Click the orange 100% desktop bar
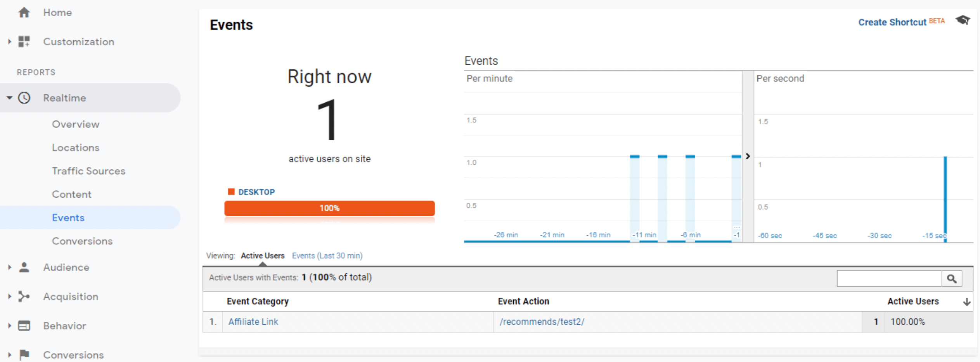Viewport: 980px width, 362px height. tap(329, 208)
